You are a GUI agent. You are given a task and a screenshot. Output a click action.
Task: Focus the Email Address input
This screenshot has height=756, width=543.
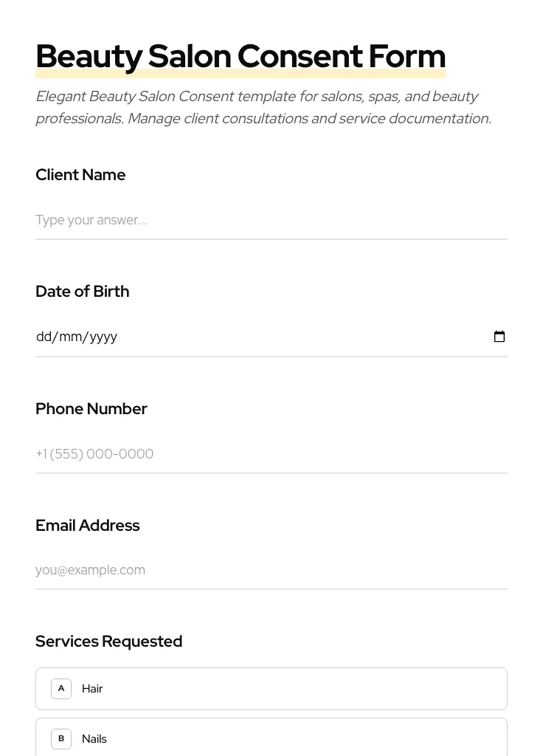[271, 570]
